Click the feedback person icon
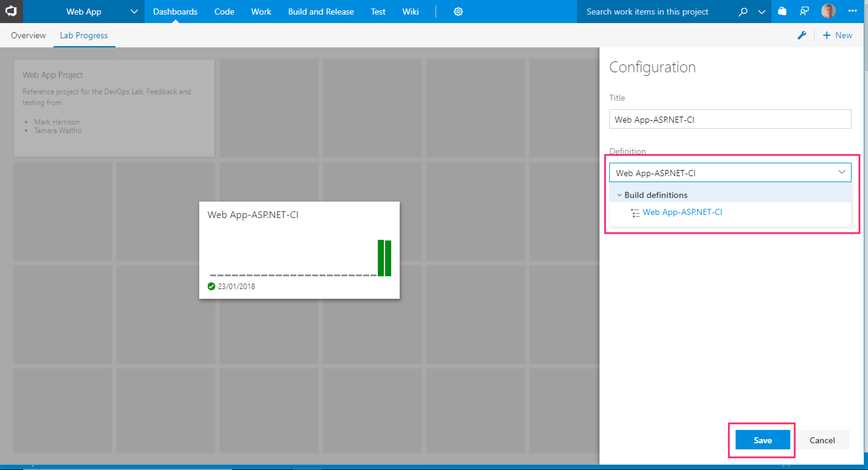The width and height of the screenshot is (868, 470). (804, 12)
